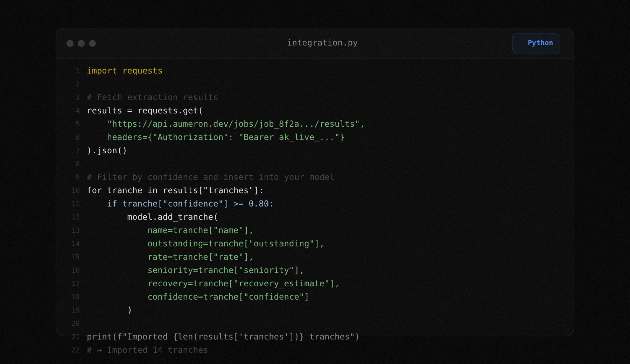Click the 'import requests' line
630x364 pixels.
click(x=125, y=71)
